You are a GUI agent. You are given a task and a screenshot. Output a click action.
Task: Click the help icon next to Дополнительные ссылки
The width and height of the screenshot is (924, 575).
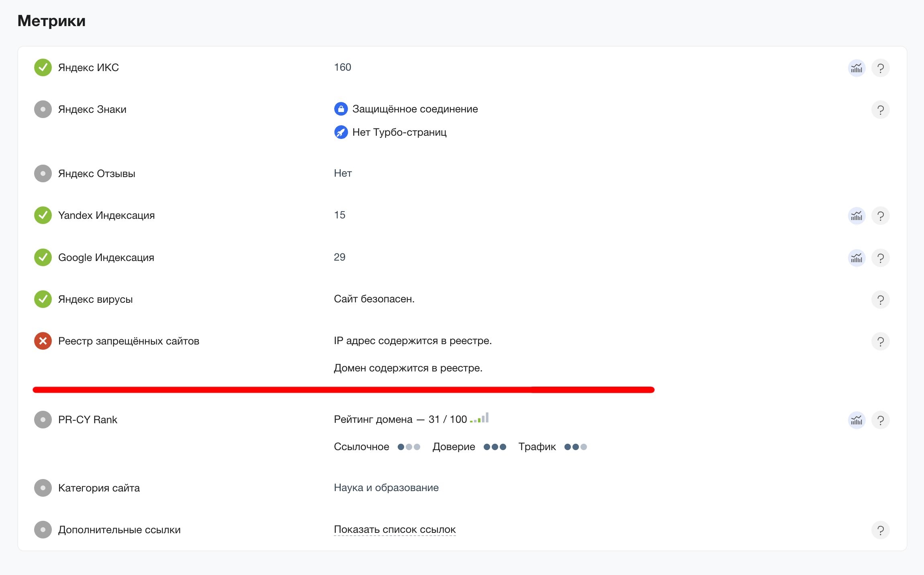click(881, 530)
